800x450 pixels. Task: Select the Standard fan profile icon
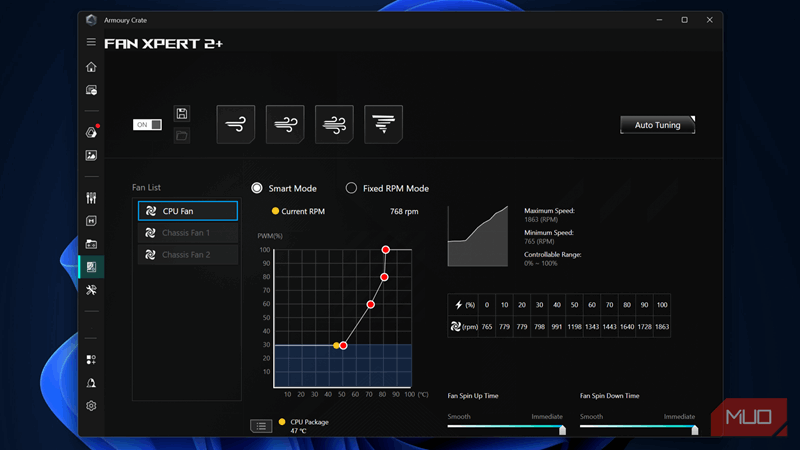[x=285, y=125]
